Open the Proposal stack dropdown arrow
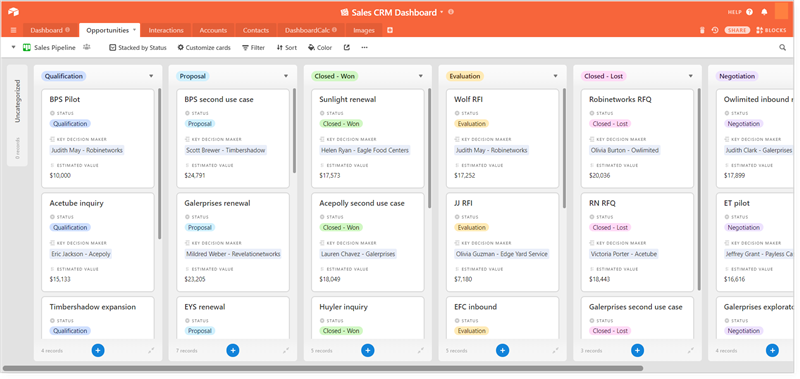This screenshot has height=379, width=800. click(x=286, y=77)
